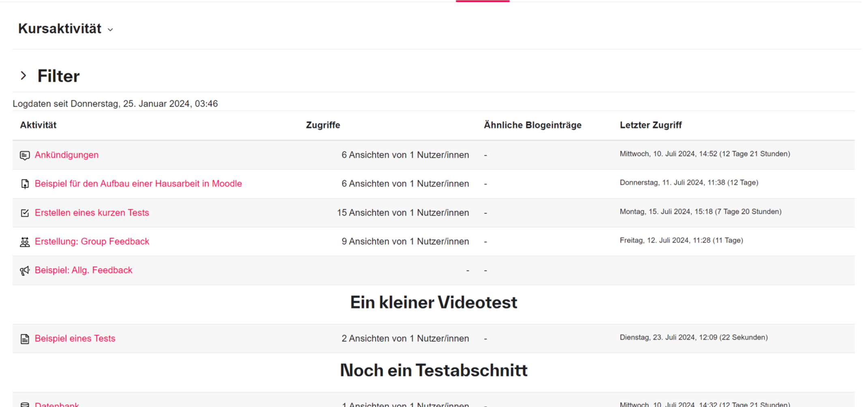This screenshot has width=868, height=407.
Task: Click the page icon beside Beispiel eines Tests
Action: click(x=25, y=339)
